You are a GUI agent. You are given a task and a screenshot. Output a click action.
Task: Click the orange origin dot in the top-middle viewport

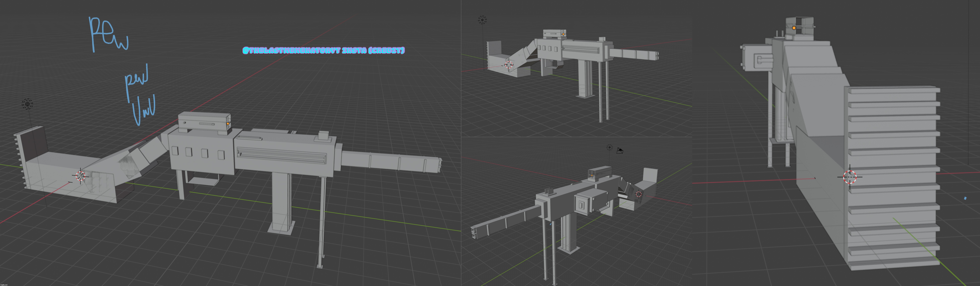[x=563, y=34]
